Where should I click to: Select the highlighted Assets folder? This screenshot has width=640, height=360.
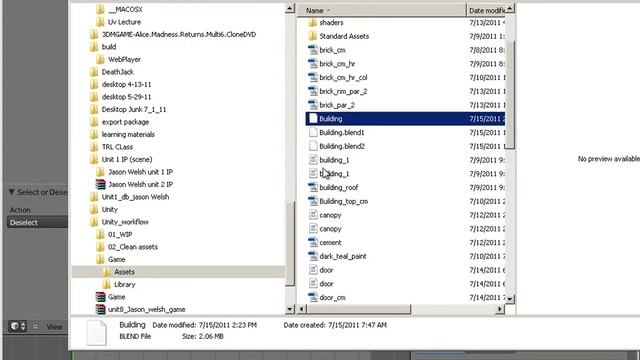pos(178,272)
